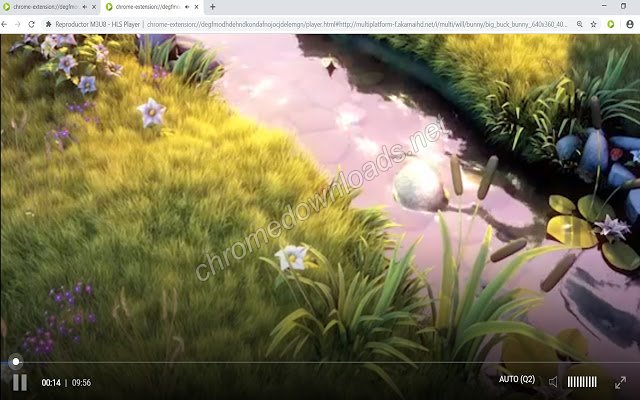Open a new browser tab
The image size is (640, 400).
click(x=212, y=7)
